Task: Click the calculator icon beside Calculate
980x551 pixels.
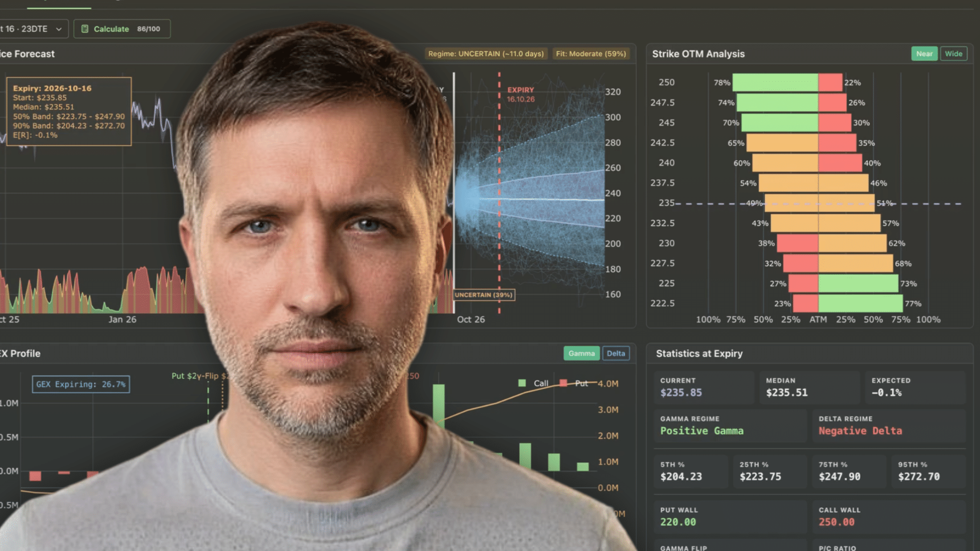Action: click(x=85, y=29)
